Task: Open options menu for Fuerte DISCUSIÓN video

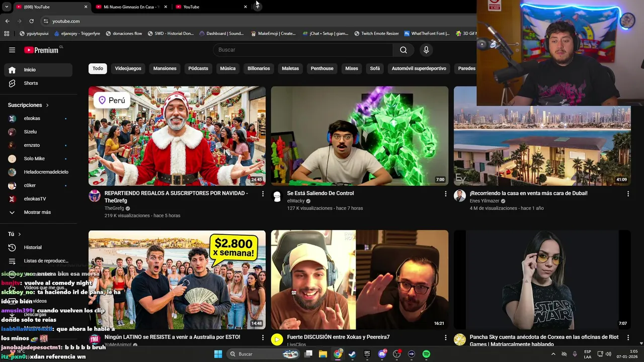Action: click(x=445, y=337)
